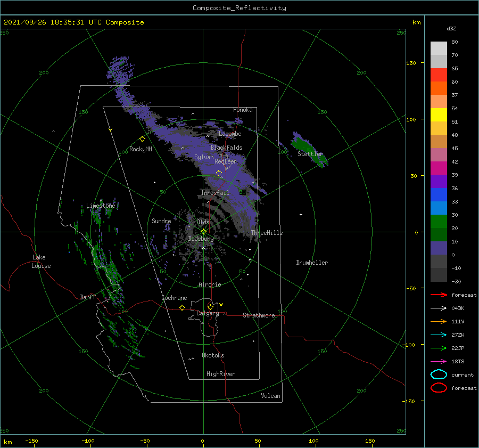Select the purple 39 dBZ color swatch
Image resolution: width=479 pixels, height=448 pixels.
(439, 182)
